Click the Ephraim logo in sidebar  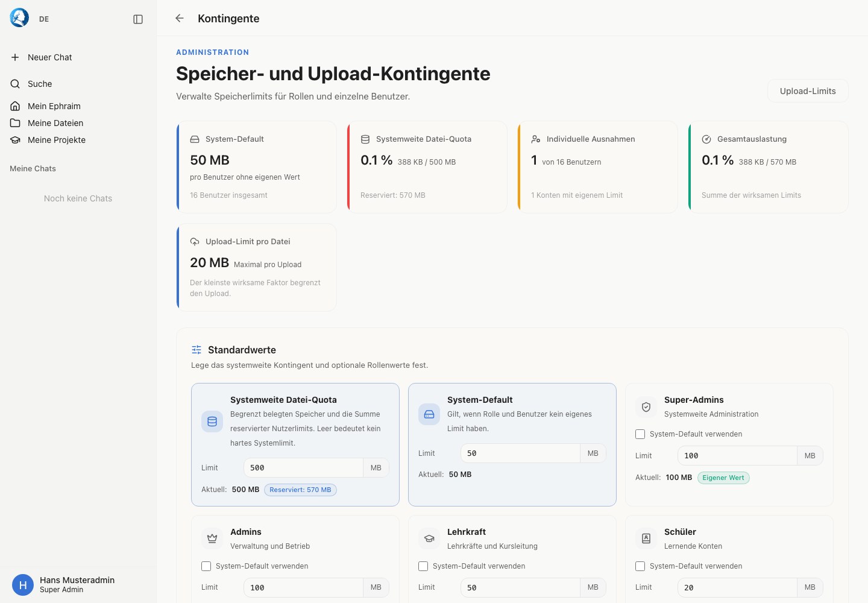pos(19,17)
